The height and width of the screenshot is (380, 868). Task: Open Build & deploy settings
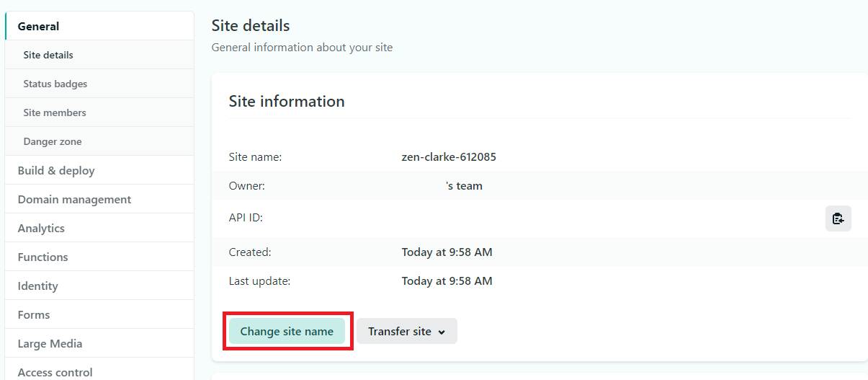pos(99,170)
